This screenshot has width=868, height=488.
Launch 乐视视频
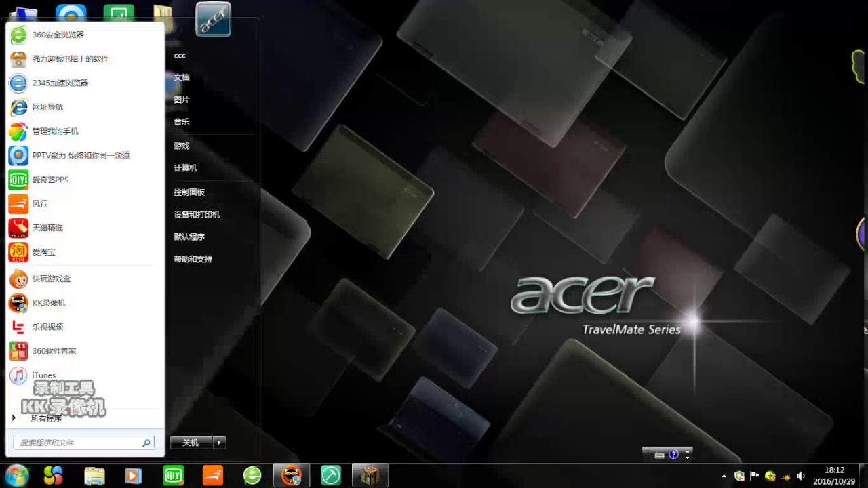point(85,327)
